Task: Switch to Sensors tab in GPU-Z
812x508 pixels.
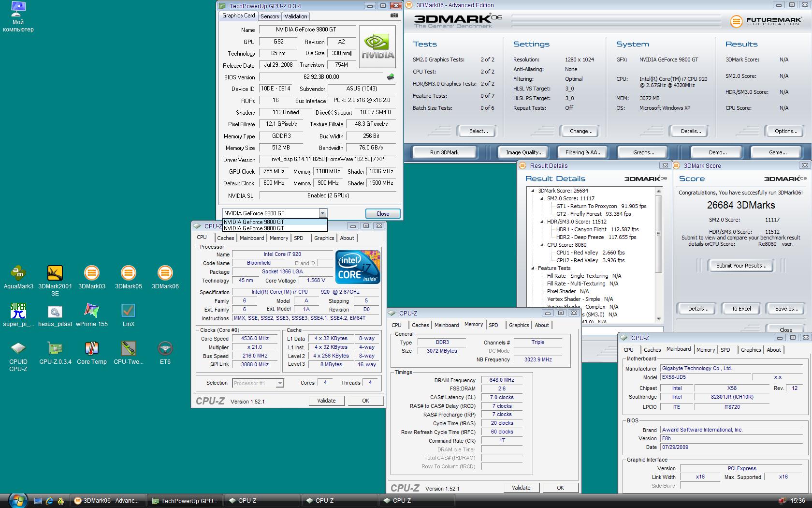Action: (x=270, y=16)
